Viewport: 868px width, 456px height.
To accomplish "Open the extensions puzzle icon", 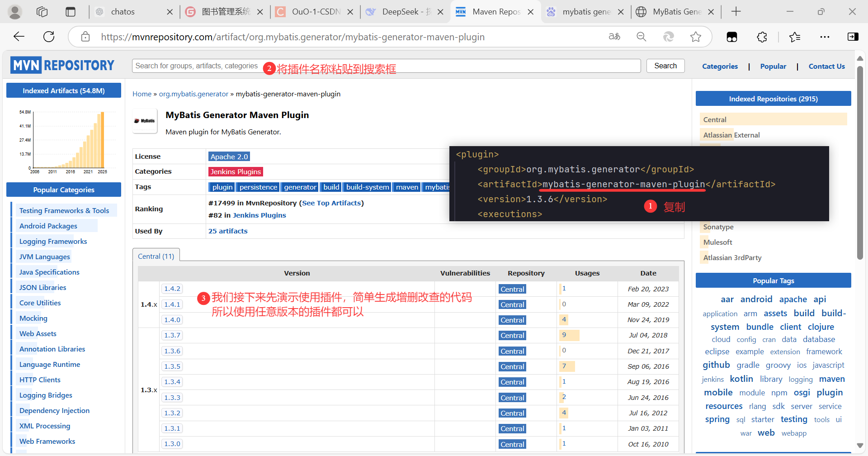I will 762,37.
